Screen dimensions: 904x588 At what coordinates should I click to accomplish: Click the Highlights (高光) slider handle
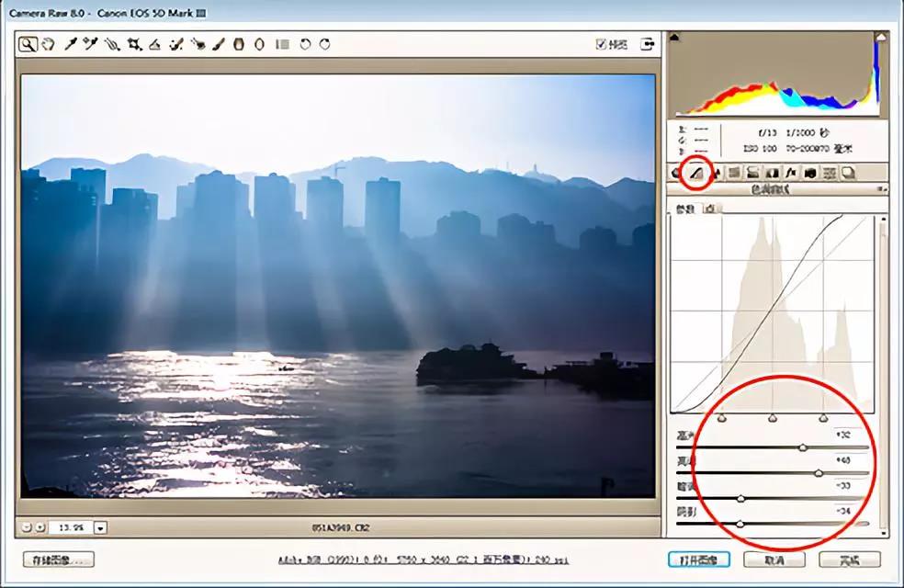(803, 447)
